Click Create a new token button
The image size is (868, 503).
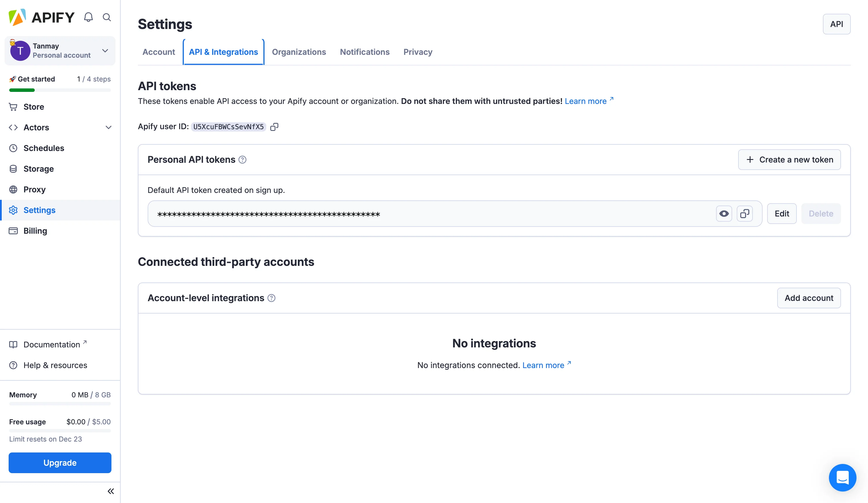pos(789,160)
